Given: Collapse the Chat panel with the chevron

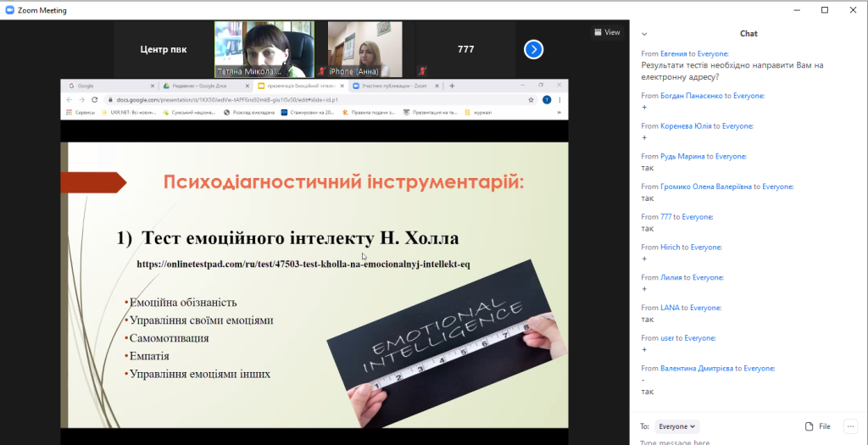Looking at the screenshot, I should pos(644,34).
